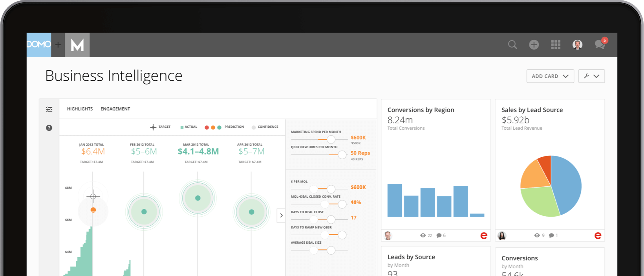
Task: Click the Marketing Spend Per Month slider handle
Action: (x=331, y=140)
